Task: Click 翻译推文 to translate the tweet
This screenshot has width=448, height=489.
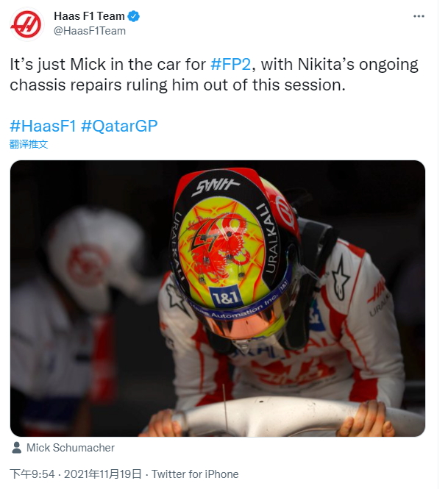Action: tap(29, 144)
